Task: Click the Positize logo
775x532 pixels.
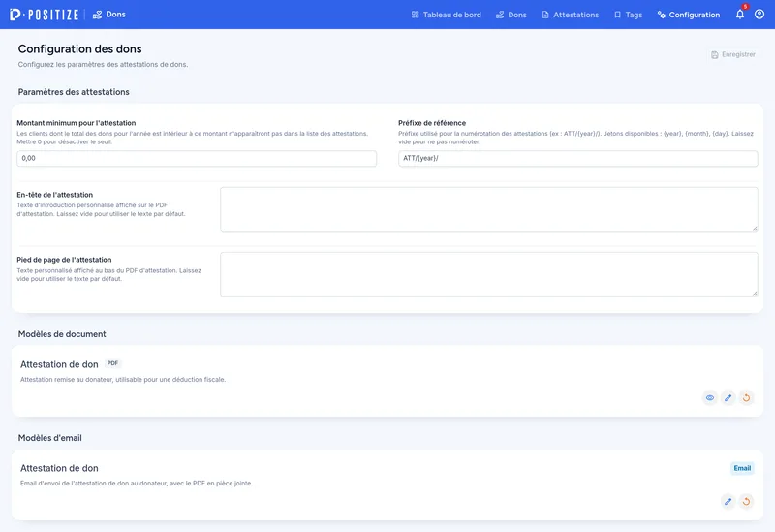Action: click(x=44, y=15)
